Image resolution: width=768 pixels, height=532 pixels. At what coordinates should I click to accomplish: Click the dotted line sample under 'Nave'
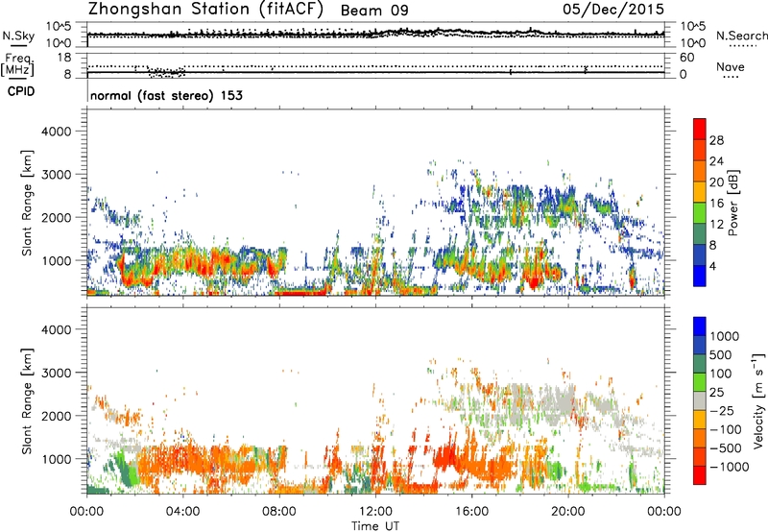coord(731,77)
